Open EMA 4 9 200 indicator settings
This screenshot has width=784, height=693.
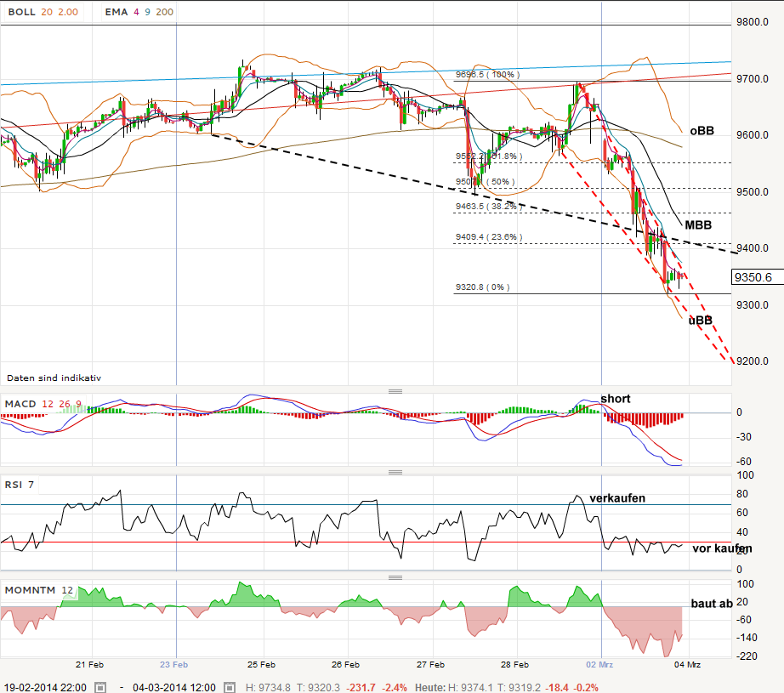point(139,12)
